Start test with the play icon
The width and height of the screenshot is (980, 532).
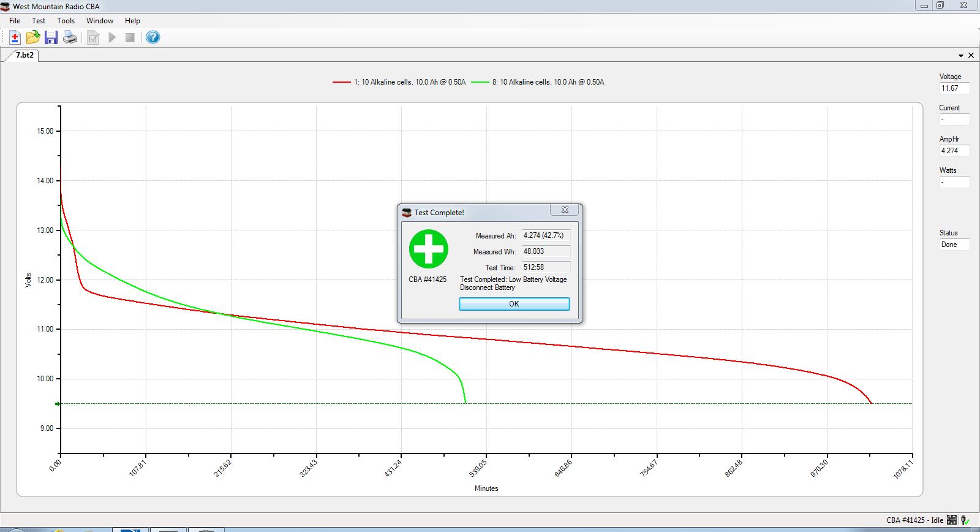pyautogui.click(x=112, y=37)
